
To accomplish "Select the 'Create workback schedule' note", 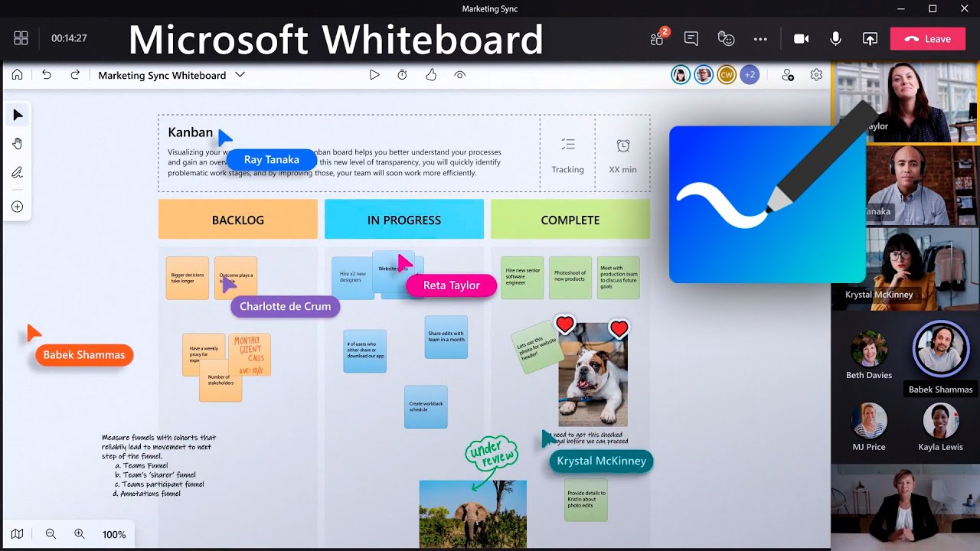I will (426, 406).
